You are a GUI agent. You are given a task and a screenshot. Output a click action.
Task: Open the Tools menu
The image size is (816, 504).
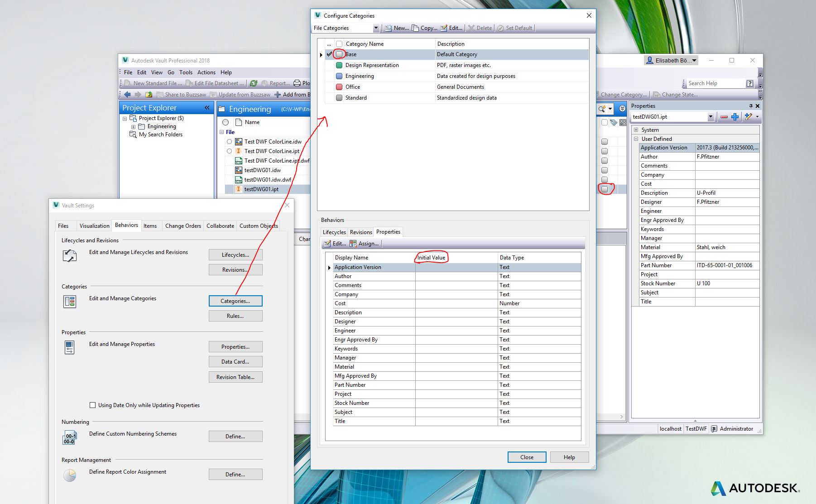click(x=186, y=72)
